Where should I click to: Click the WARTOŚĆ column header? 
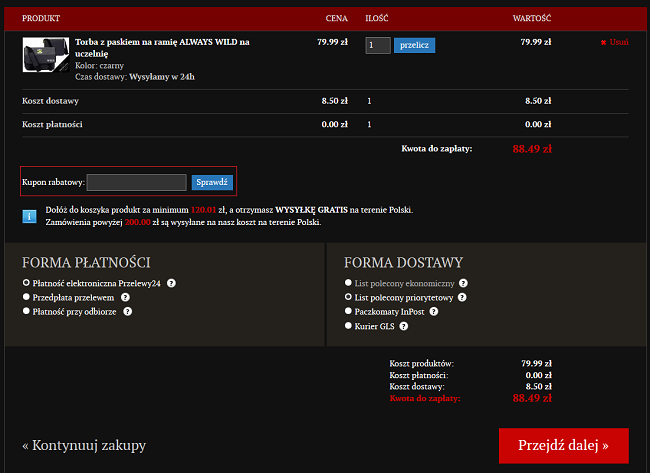point(532,18)
